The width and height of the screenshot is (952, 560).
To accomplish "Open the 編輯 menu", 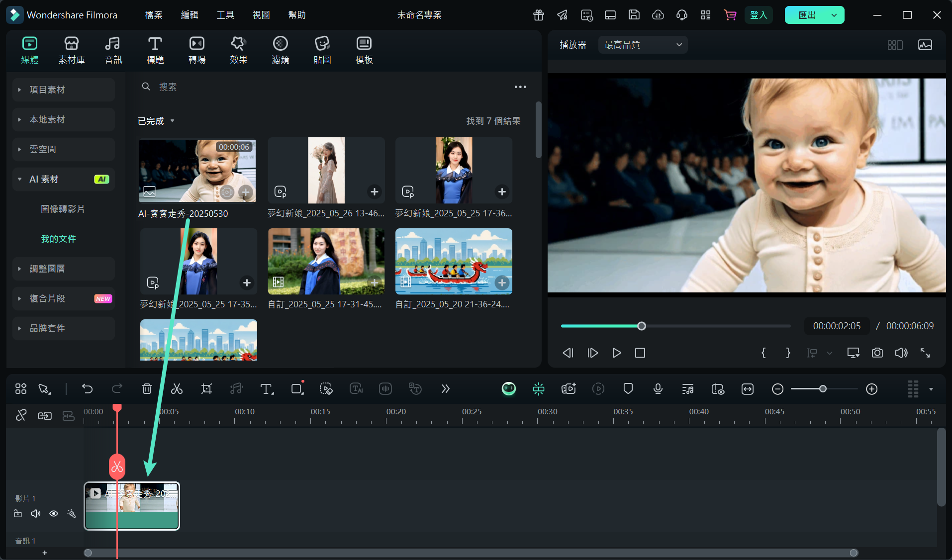I will 190,15.
